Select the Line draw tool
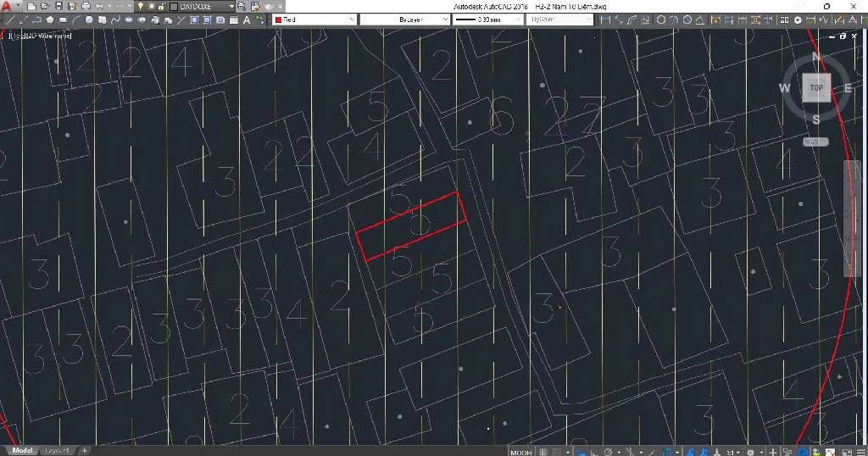This screenshot has height=456, width=868. click(x=9, y=19)
